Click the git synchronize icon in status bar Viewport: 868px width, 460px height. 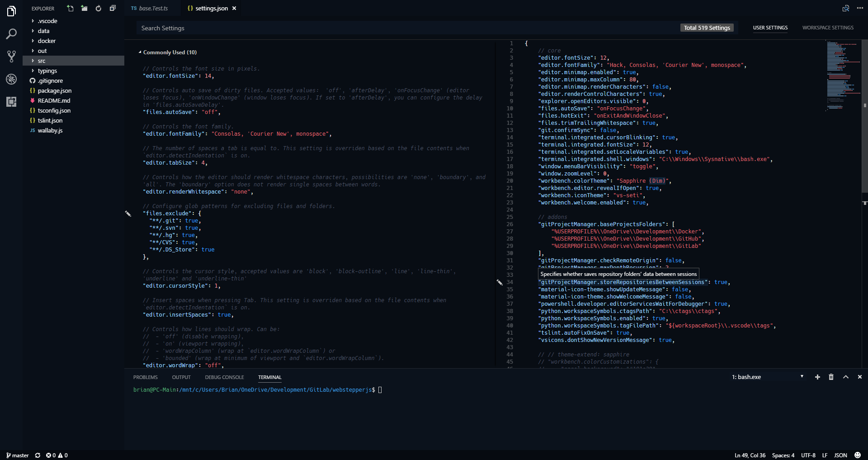[x=38, y=455]
